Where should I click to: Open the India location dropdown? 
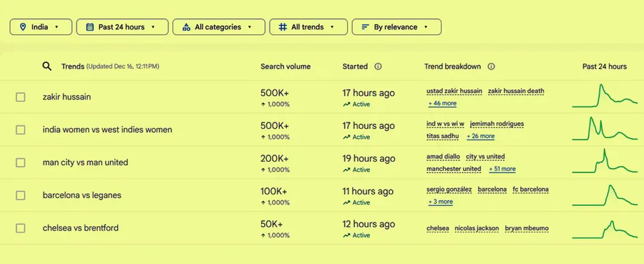pyautogui.click(x=41, y=27)
